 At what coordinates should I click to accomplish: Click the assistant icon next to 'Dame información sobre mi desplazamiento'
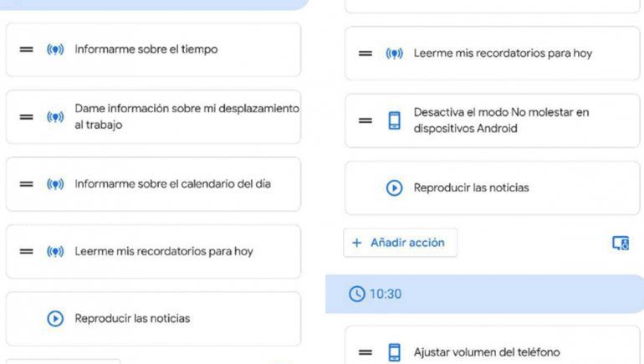click(x=55, y=117)
